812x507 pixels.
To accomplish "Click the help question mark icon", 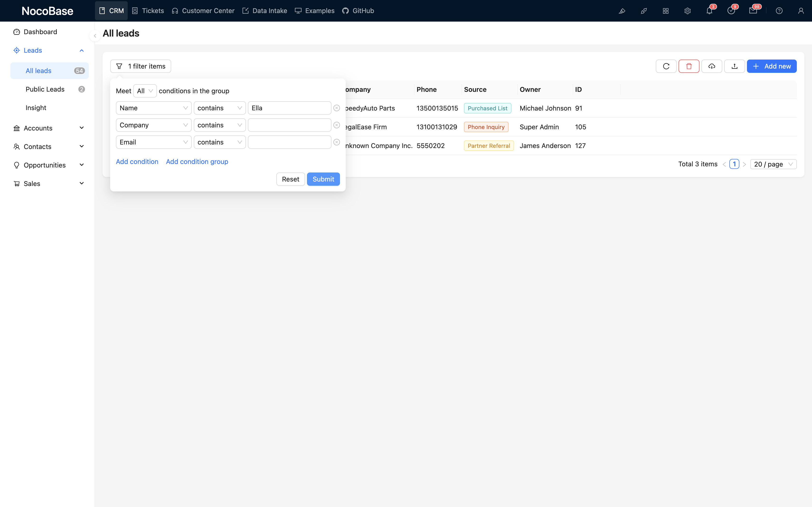I will click(x=779, y=11).
